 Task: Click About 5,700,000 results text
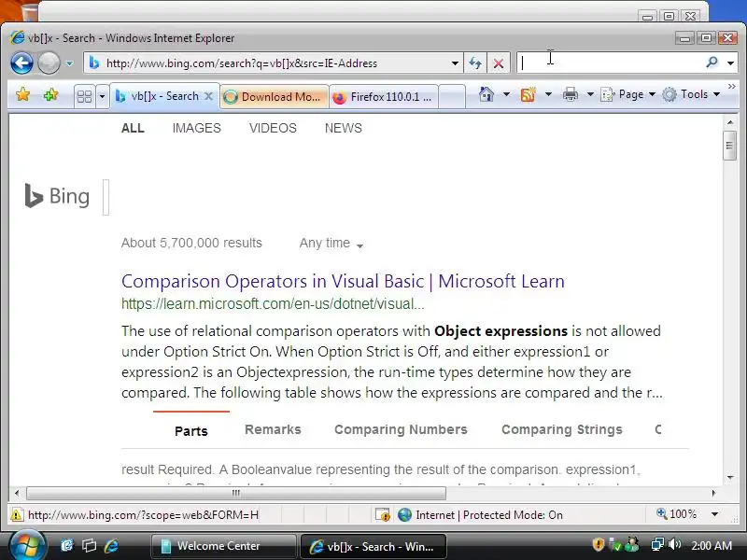tap(191, 243)
